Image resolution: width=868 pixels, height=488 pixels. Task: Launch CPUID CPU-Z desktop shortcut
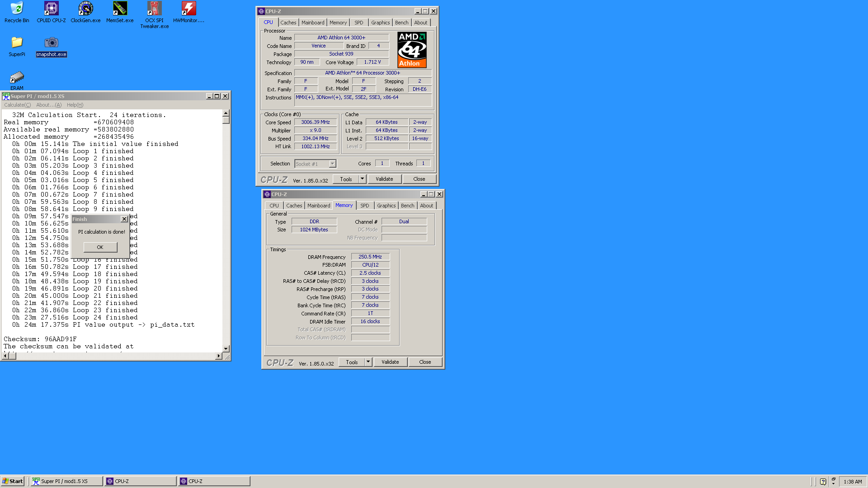(x=51, y=12)
